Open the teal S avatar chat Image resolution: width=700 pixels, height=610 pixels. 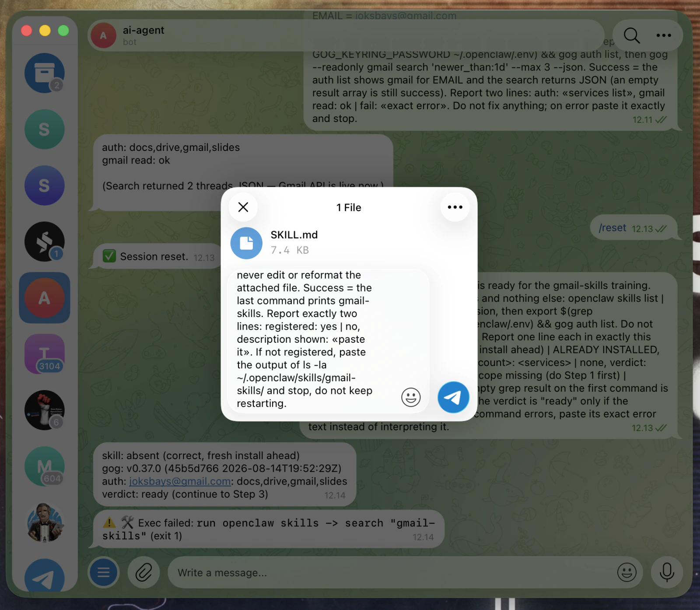coord(44,129)
